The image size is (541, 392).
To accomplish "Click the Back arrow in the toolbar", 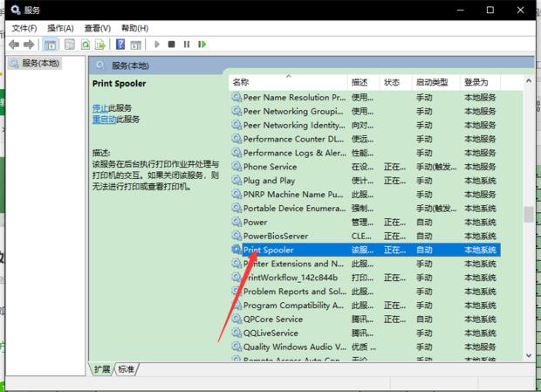I will point(14,44).
